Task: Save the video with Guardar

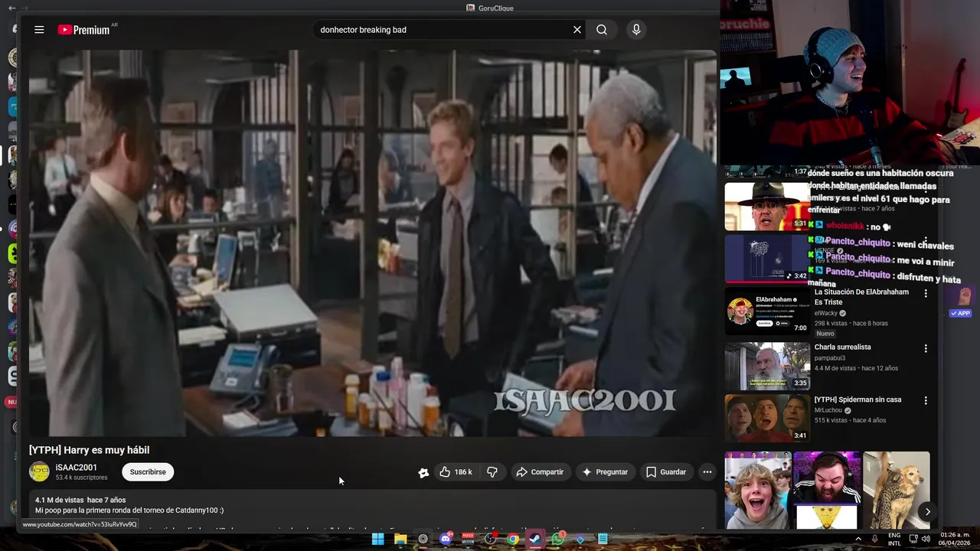Action: (666, 472)
